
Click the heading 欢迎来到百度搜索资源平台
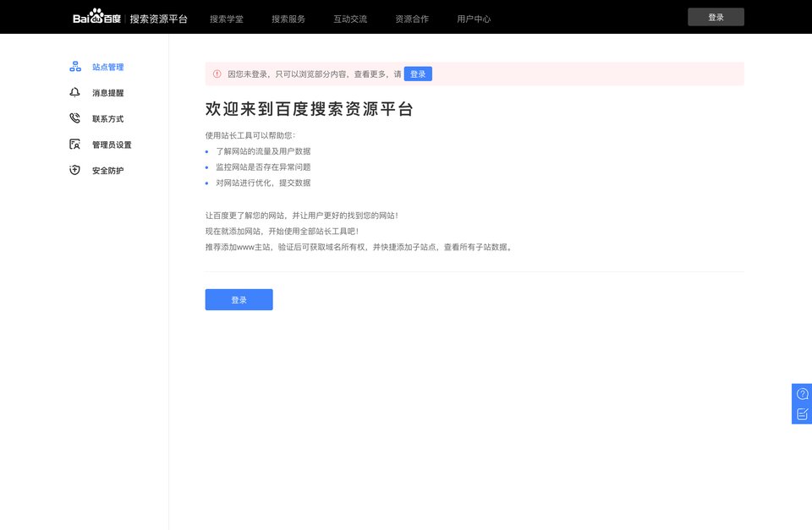tap(310, 109)
